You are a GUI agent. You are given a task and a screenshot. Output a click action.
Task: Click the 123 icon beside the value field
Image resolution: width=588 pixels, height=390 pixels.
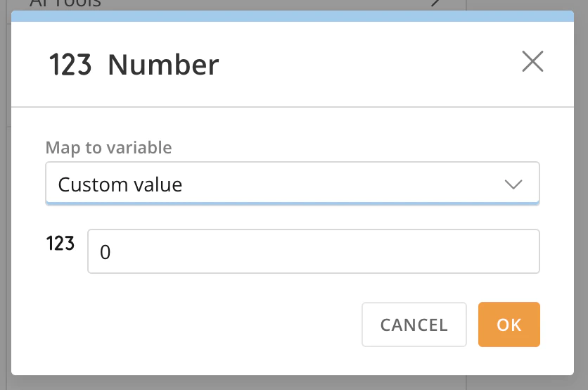(60, 244)
